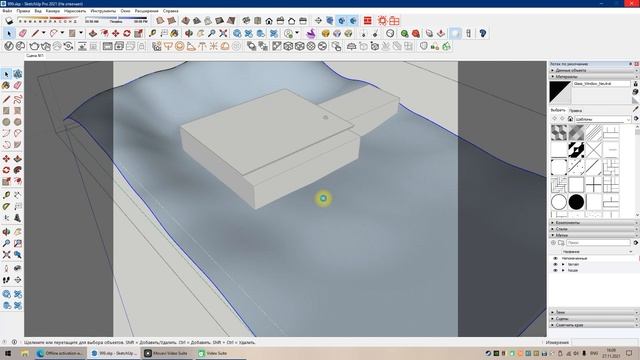
Task: Toggle visibility eye of third tag row
Action: pos(555,270)
